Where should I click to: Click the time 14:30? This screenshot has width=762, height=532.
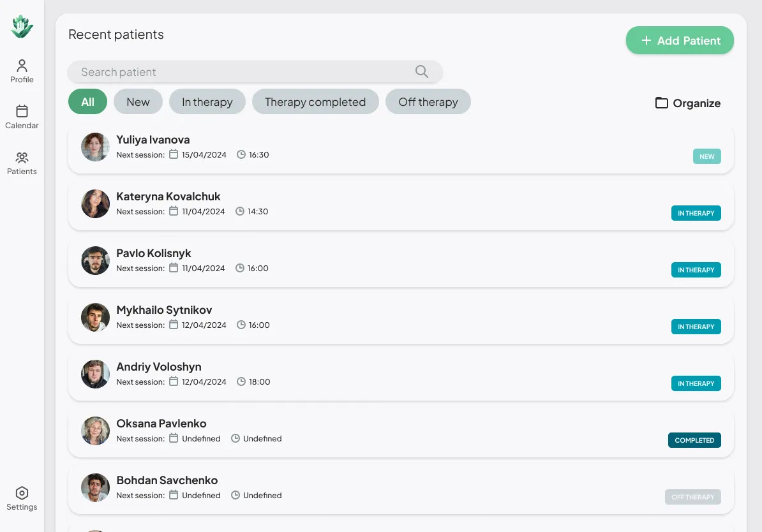click(x=258, y=212)
